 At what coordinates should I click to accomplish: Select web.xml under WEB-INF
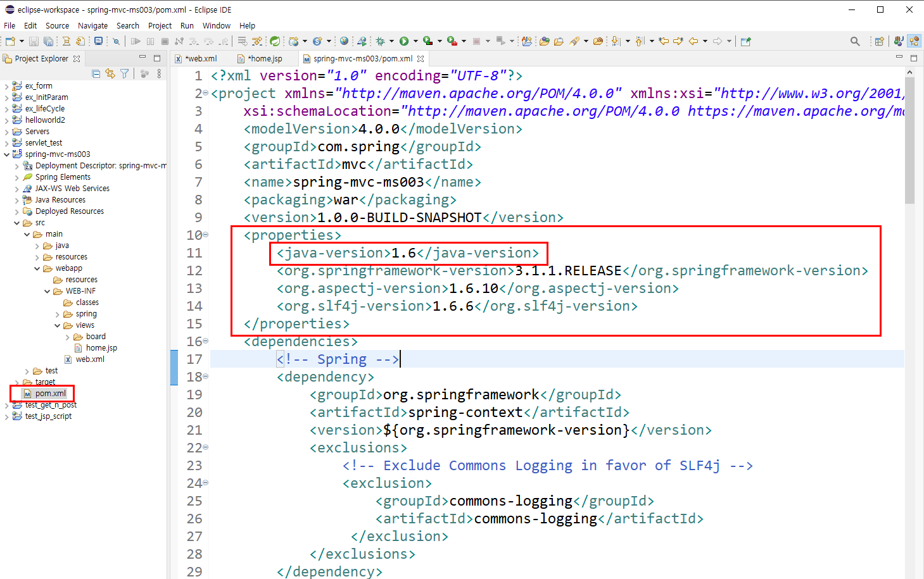pos(90,359)
